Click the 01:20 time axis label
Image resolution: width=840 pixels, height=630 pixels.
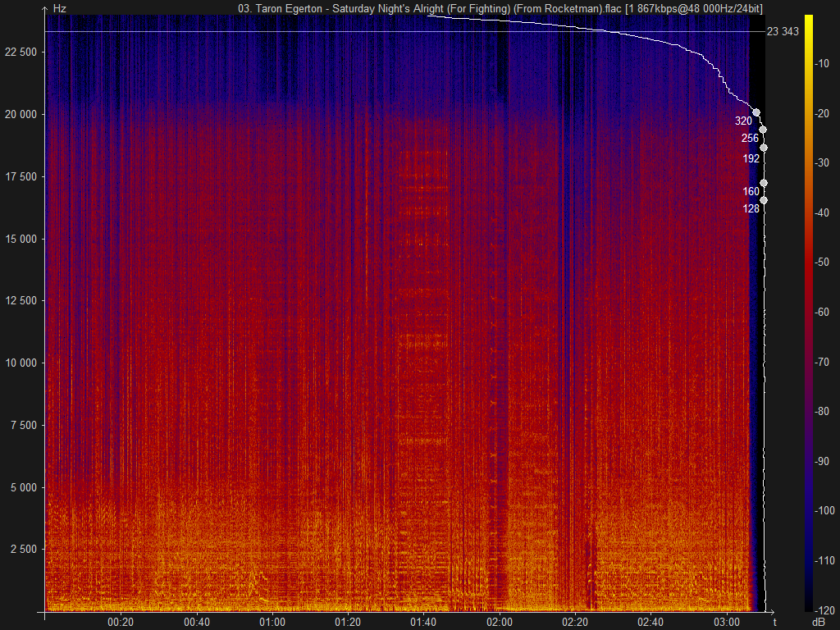(x=348, y=623)
